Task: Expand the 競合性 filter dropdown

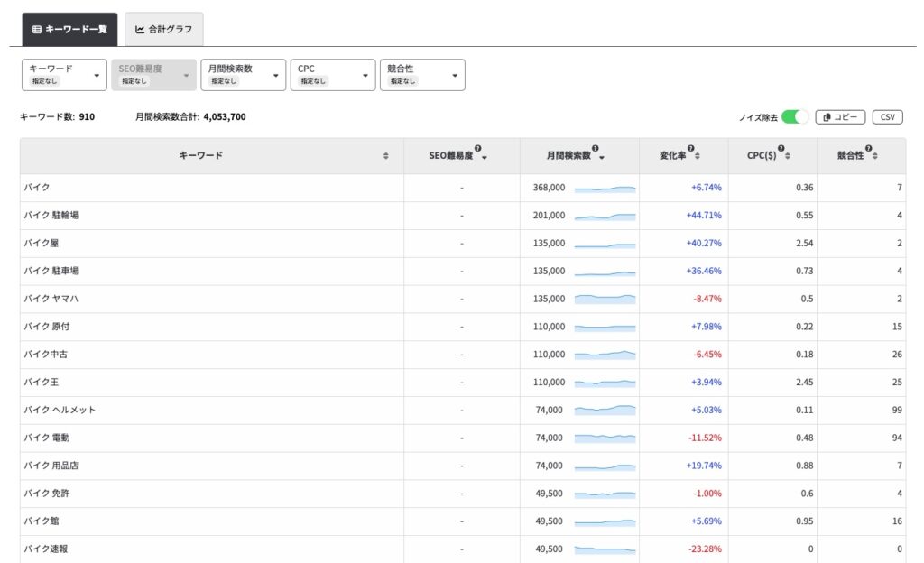Action: pos(422,75)
